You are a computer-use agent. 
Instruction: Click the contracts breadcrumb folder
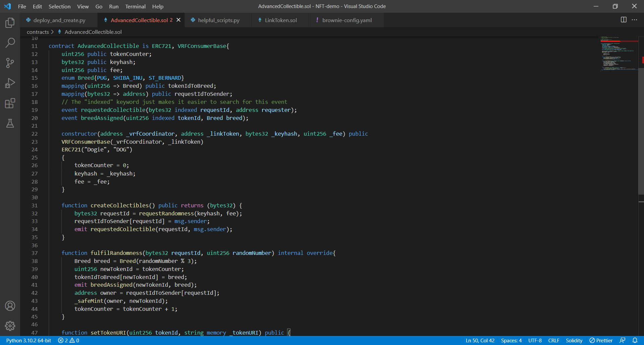(x=38, y=32)
